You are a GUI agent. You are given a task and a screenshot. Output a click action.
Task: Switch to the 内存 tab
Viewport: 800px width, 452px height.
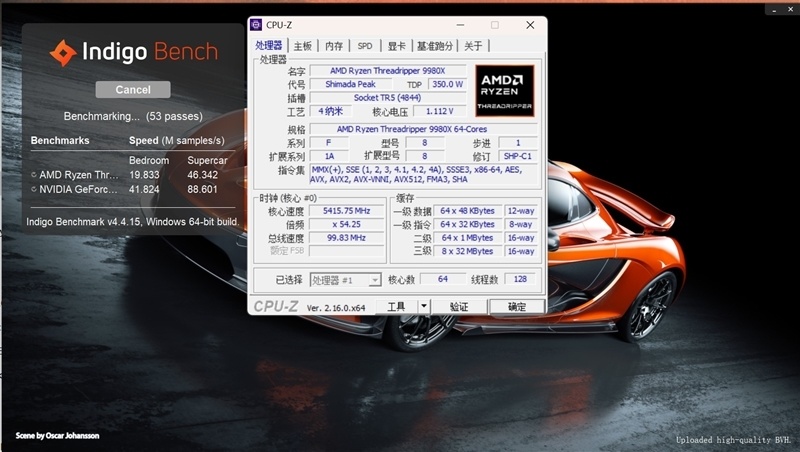[x=334, y=46]
